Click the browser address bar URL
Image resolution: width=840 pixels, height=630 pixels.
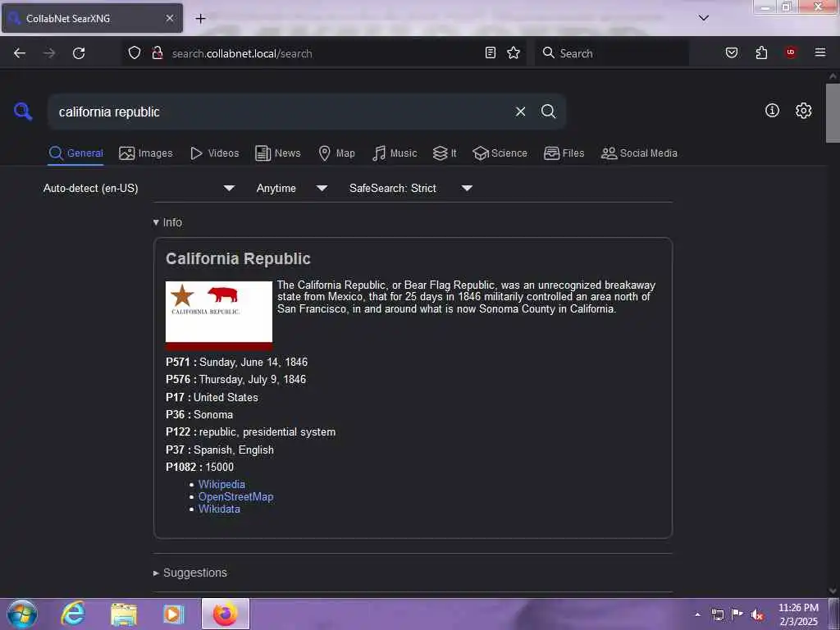pos(242,53)
